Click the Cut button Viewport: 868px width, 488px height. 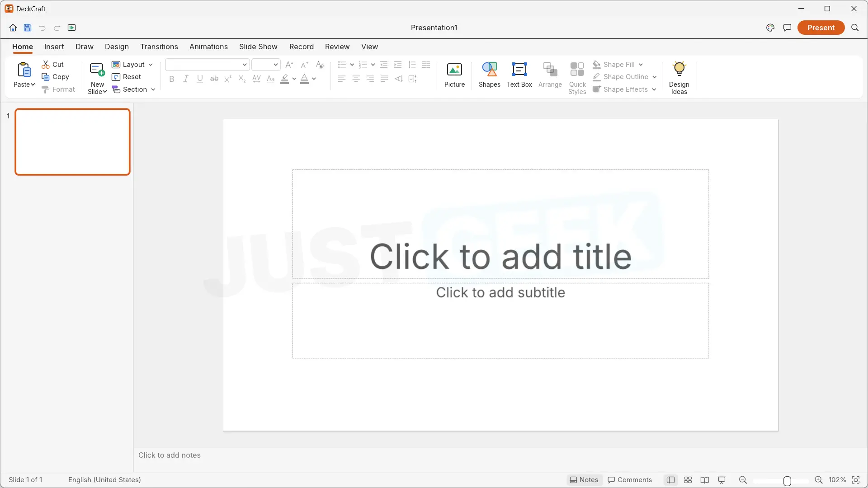(53, 65)
